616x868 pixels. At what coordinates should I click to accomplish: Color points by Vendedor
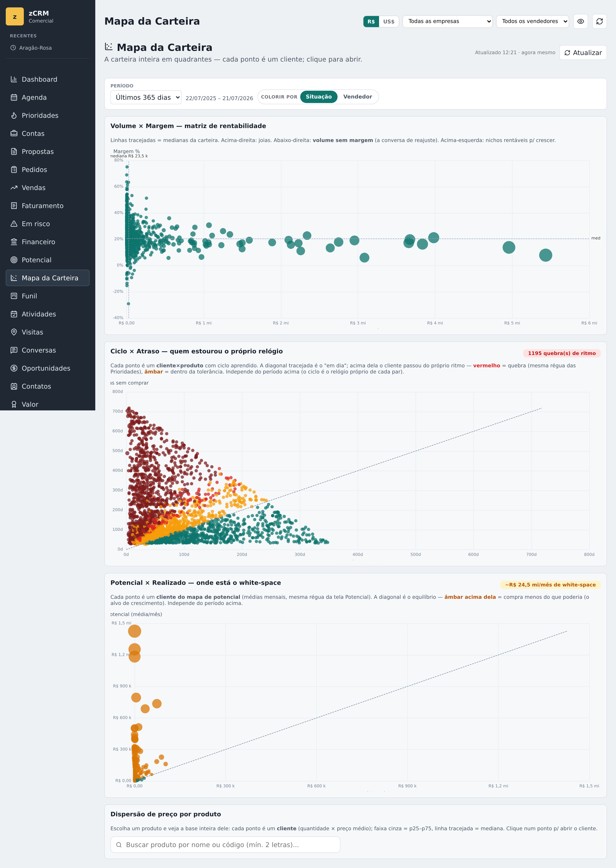(357, 97)
